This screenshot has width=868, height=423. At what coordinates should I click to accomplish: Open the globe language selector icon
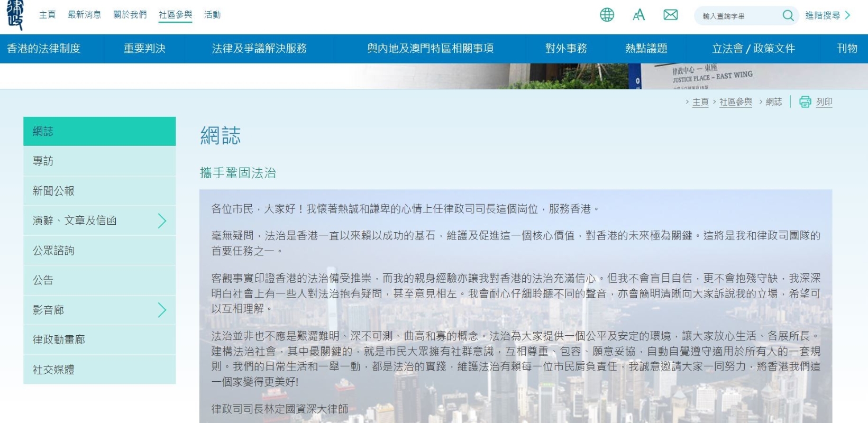click(x=607, y=15)
